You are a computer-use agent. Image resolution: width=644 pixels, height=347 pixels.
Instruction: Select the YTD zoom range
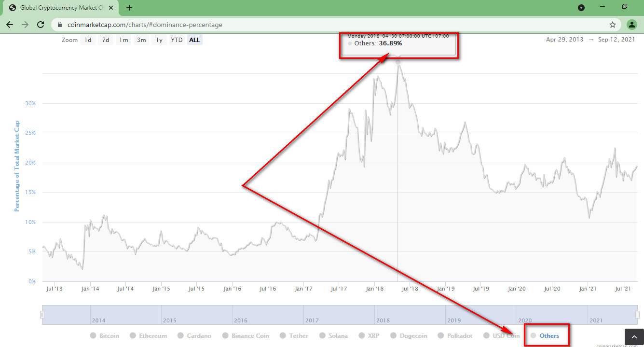pyautogui.click(x=177, y=40)
